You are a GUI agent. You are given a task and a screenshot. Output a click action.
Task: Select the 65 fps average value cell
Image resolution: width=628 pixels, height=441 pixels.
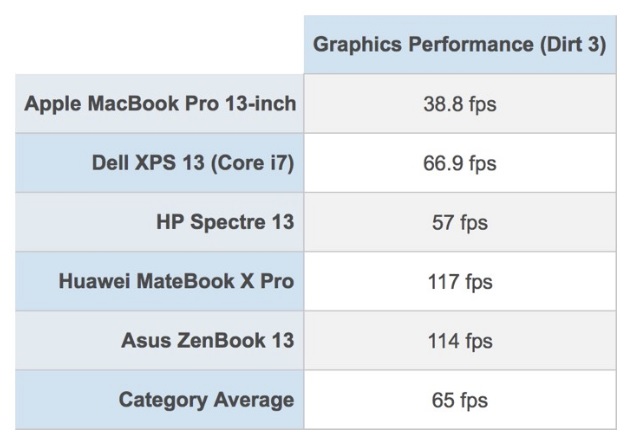[x=459, y=400]
